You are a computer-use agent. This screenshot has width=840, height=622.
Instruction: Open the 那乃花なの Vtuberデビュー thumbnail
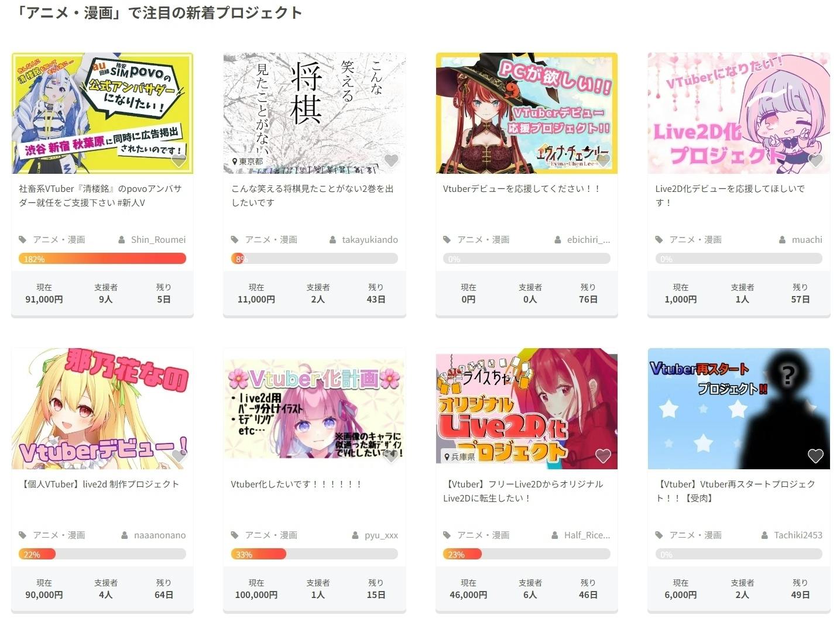coord(102,408)
